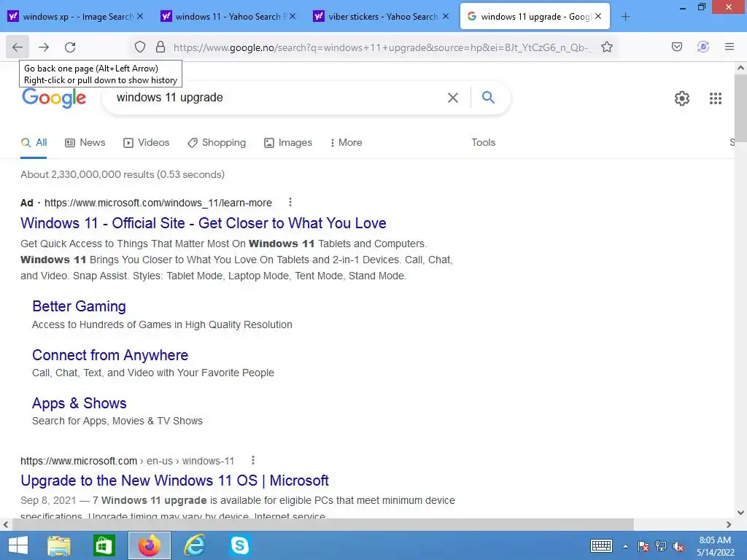Open the Connect from Anywhere link
Viewport: 747px width, 560px height.
pyautogui.click(x=110, y=355)
